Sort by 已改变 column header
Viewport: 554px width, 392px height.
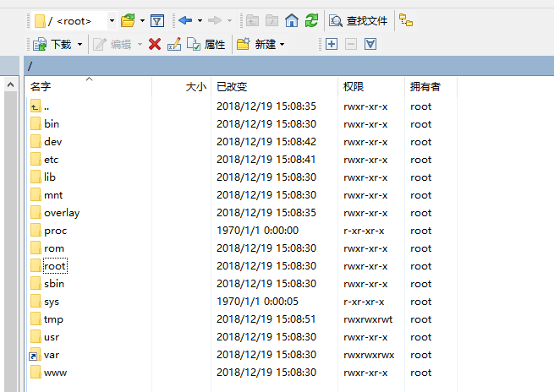point(275,87)
